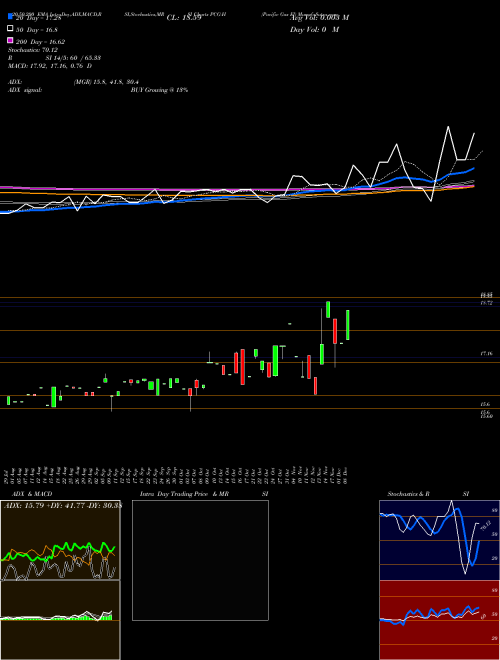Click the 18.72 price axis label

pos(487,303)
